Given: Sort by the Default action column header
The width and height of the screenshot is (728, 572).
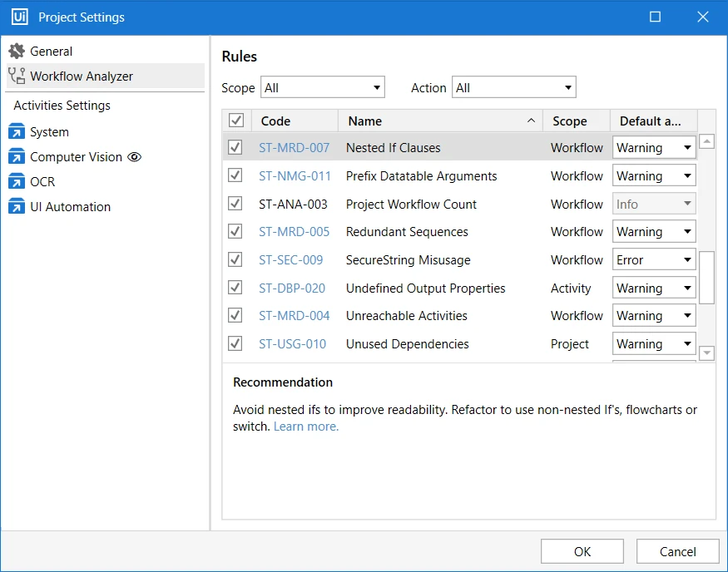Looking at the screenshot, I should [x=654, y=121].
